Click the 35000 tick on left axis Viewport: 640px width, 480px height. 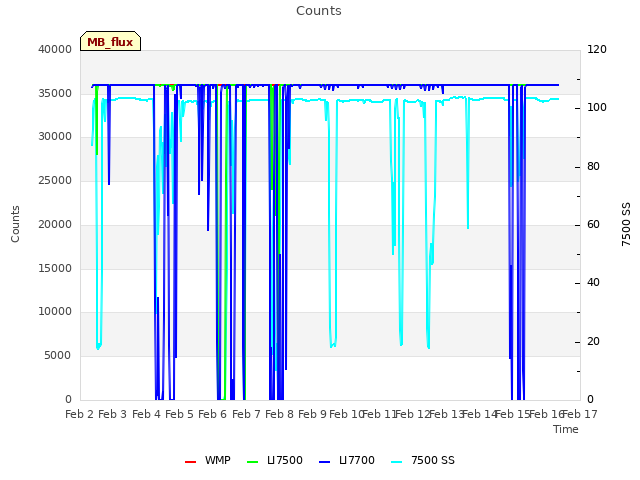[55, 93]
